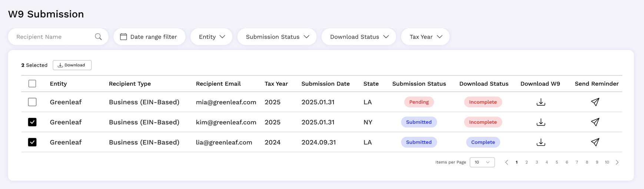Image resolution: width=644 pixels, height=189 pixels.
Task: Change Items per Page selector
Action: click(482, 162)
